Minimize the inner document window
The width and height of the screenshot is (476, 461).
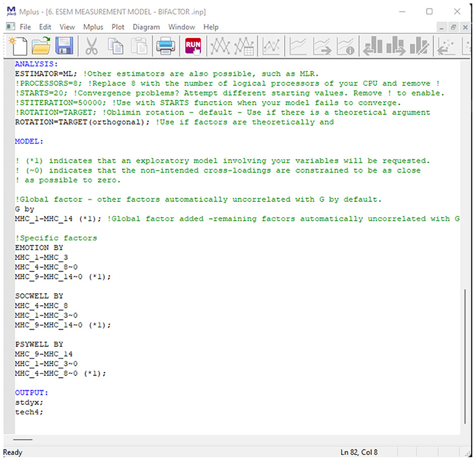coord(442,27)
